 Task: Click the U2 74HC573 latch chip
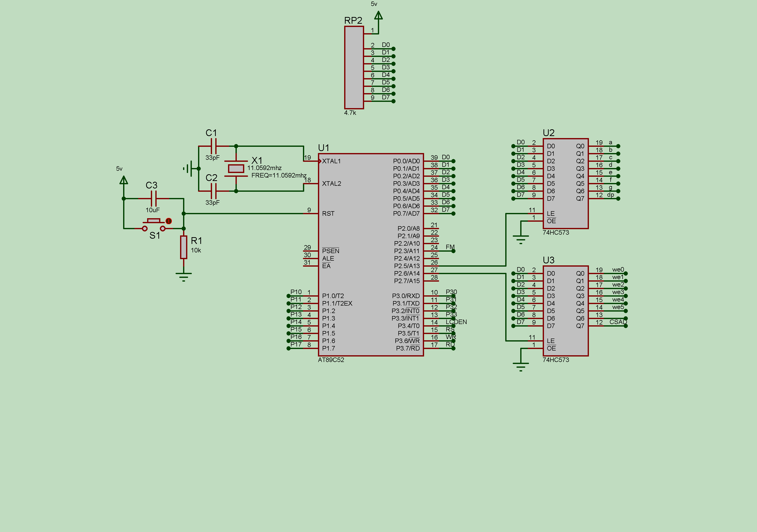[x=565, y=183]
